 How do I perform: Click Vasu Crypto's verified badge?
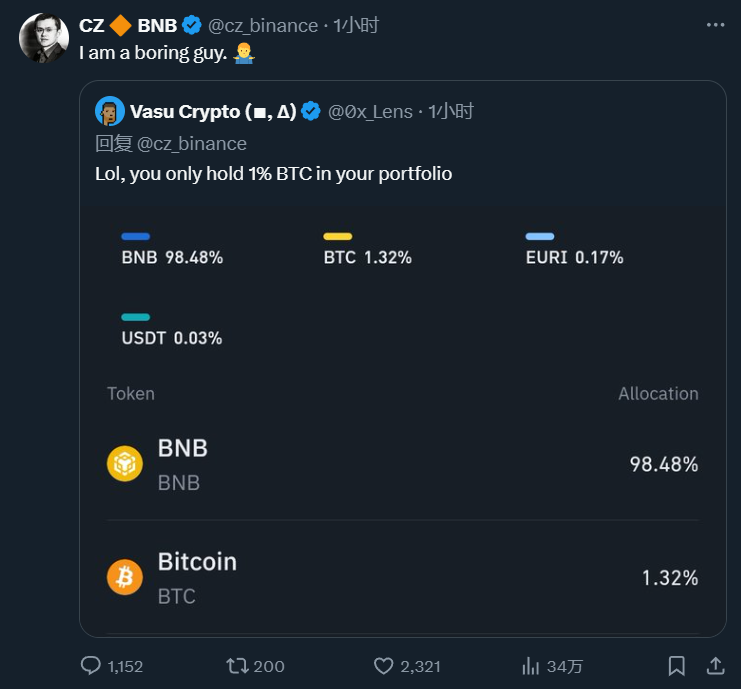[x=311, y=111]
